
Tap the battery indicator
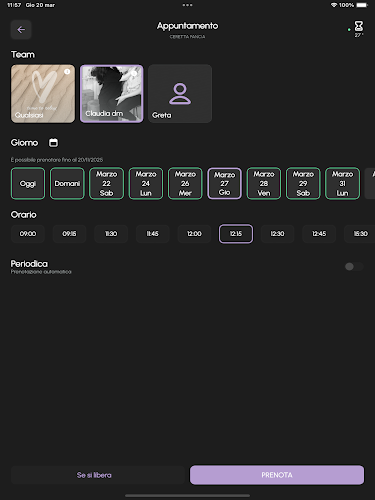point(362,5)
